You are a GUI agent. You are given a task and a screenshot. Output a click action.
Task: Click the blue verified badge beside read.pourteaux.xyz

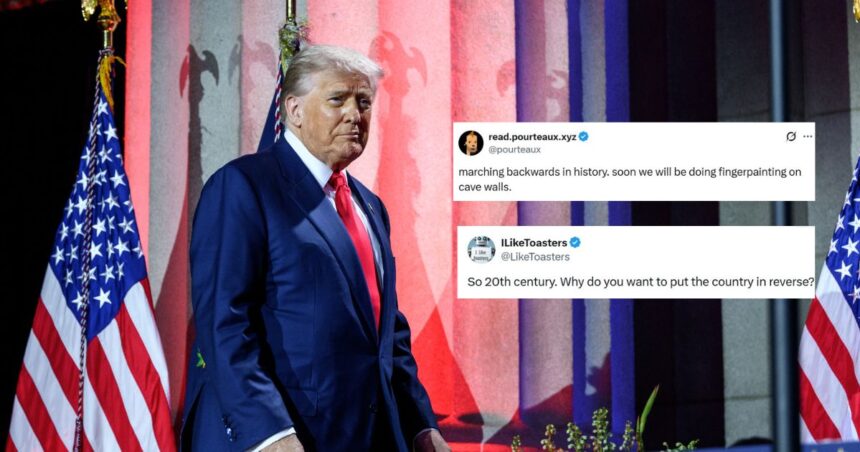point(584,137)
